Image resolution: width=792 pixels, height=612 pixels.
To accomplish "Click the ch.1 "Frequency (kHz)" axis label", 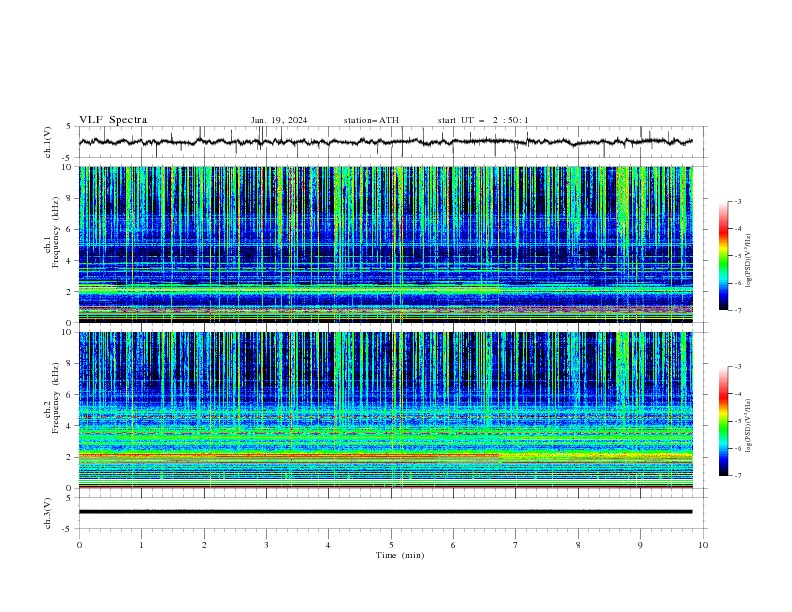I will tap(56, 232).
